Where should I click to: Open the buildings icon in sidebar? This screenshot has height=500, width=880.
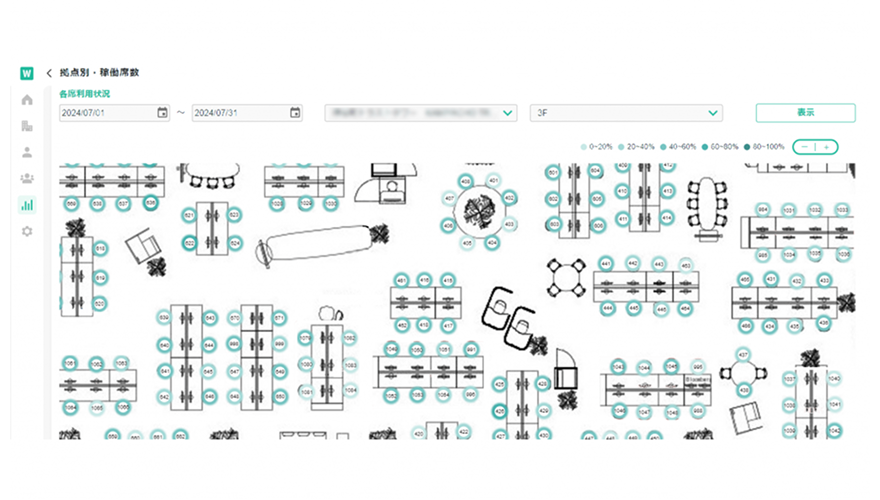tap(27, 126)
